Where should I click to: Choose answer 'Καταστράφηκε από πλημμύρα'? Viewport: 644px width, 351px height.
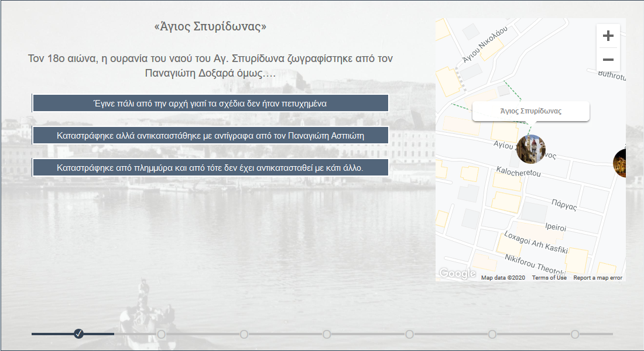click(x=210, y=167)
